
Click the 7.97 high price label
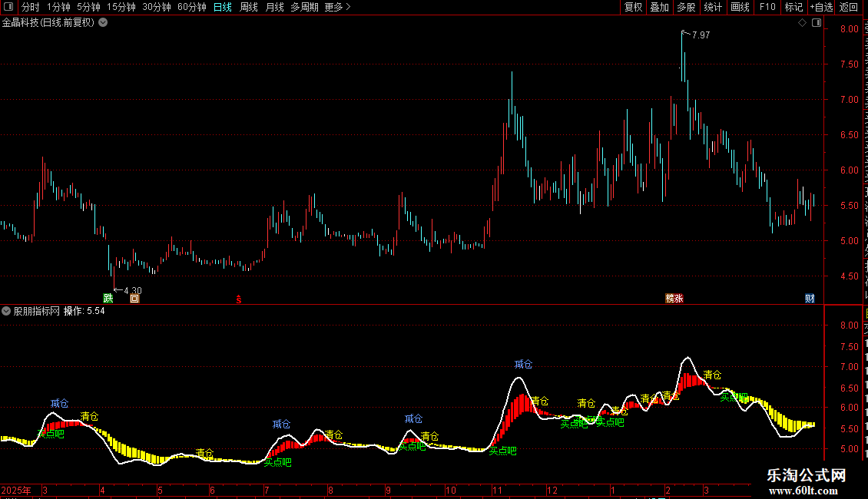coord(701,35)
